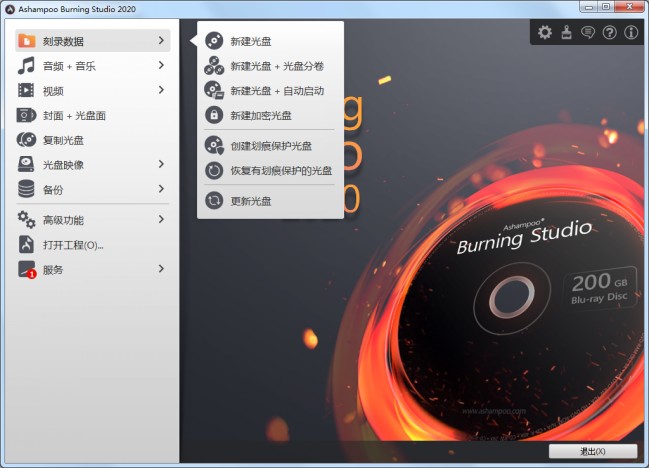Click the 新建加密光盘 lock icon

(214, 115)
